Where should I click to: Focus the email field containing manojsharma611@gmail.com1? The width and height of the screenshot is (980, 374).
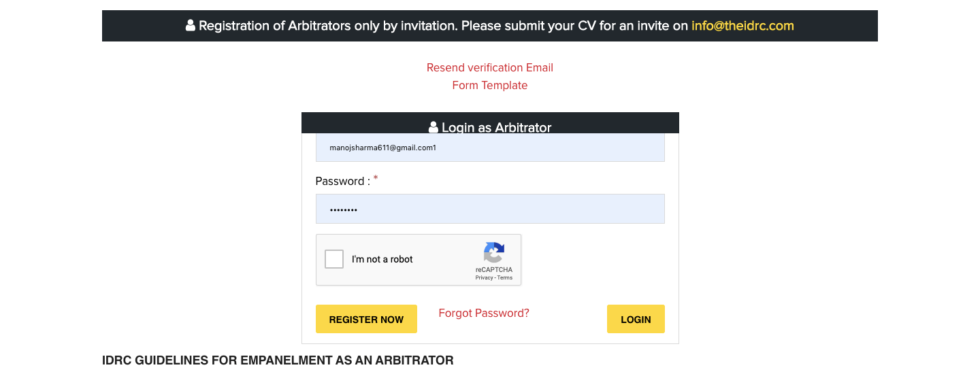point(490,148)
